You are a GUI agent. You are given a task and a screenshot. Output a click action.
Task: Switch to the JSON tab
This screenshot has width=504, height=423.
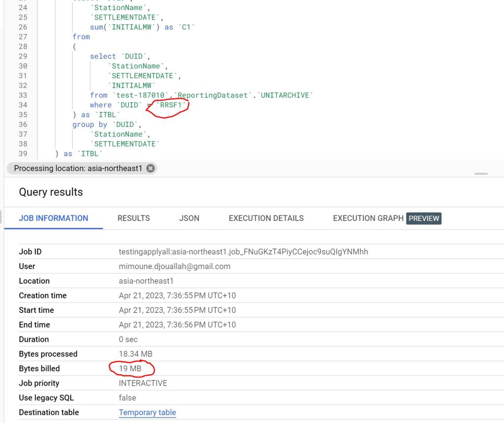coord(189,218)
